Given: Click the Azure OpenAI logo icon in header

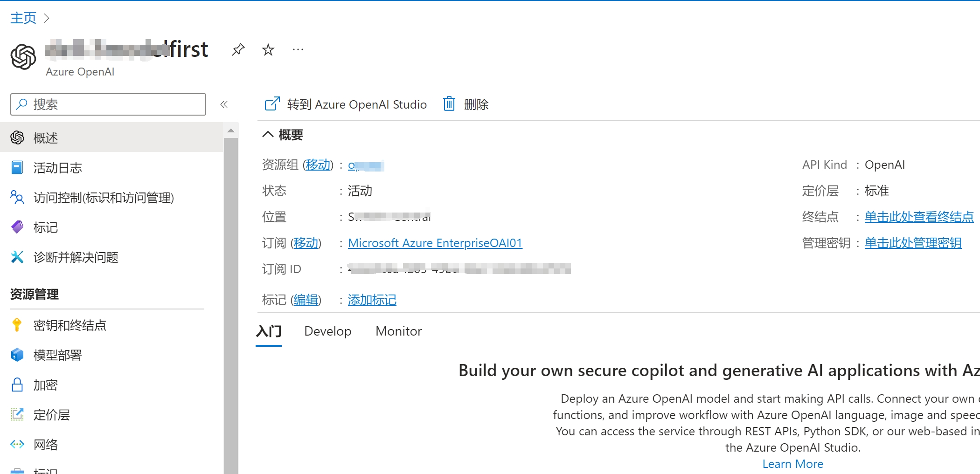Looking at the screenshot, I should [x=23, y=57].
